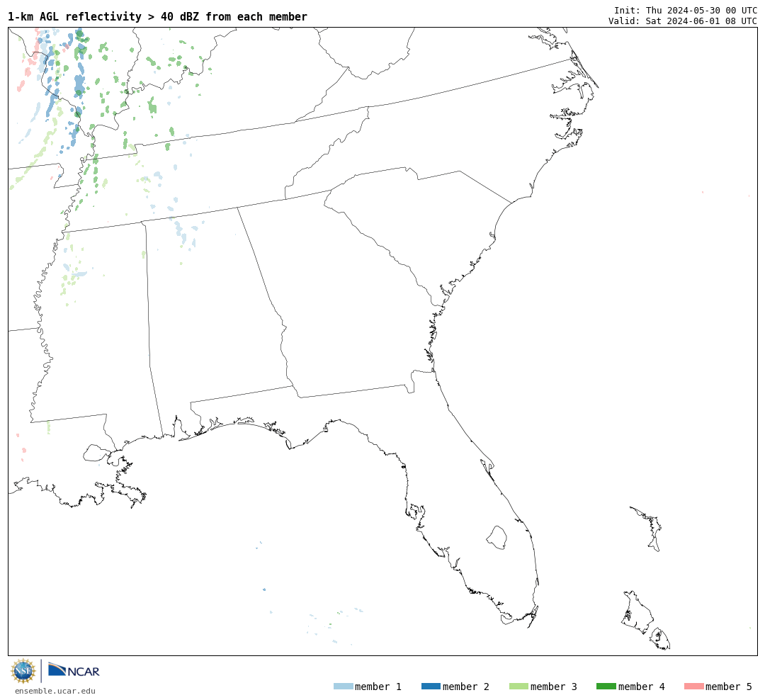Click the member 3 light green swatch
765x700 pixels.
[x=518, y=686]
